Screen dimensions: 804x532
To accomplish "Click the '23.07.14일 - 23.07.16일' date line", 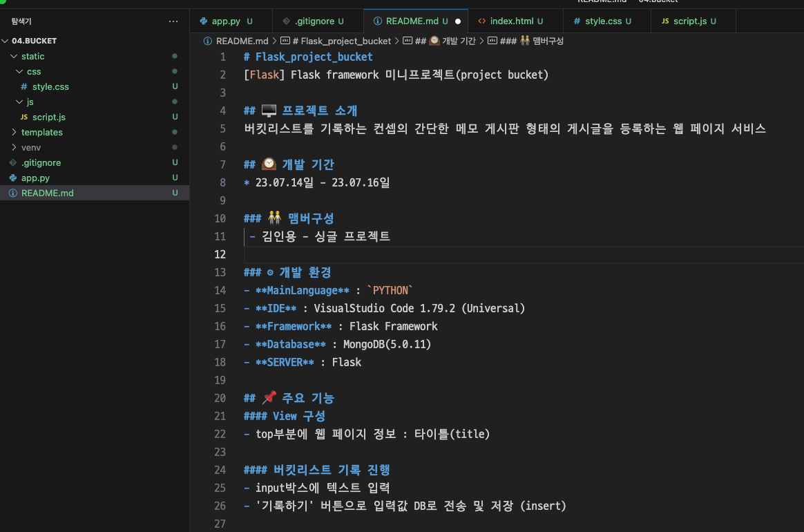I will (x=323, y=182).
